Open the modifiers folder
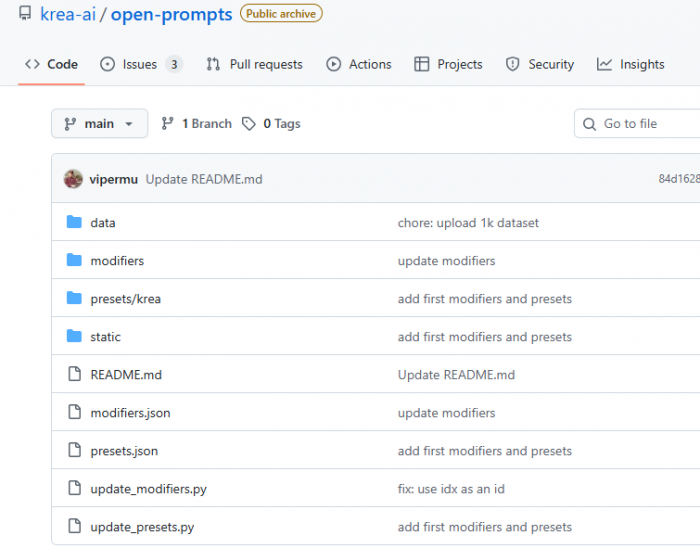 [x=117, y=261]
